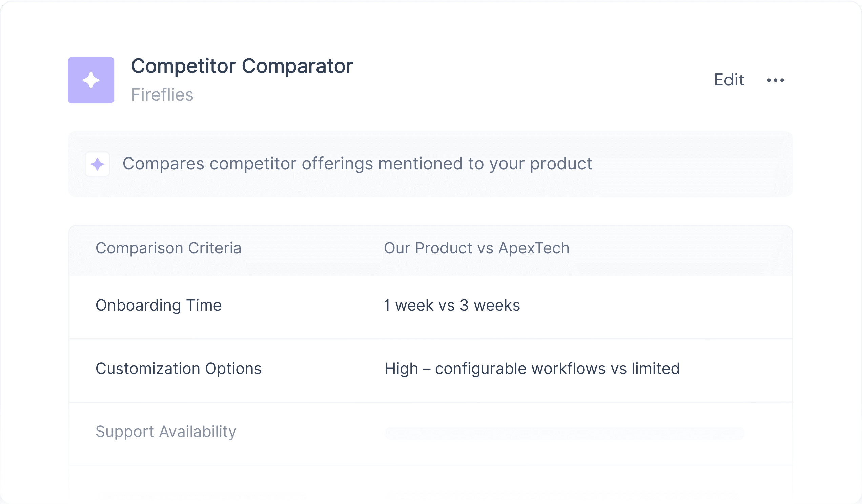
Task: Click the word Options in Customization Options
Action: (x=233, y=369)
